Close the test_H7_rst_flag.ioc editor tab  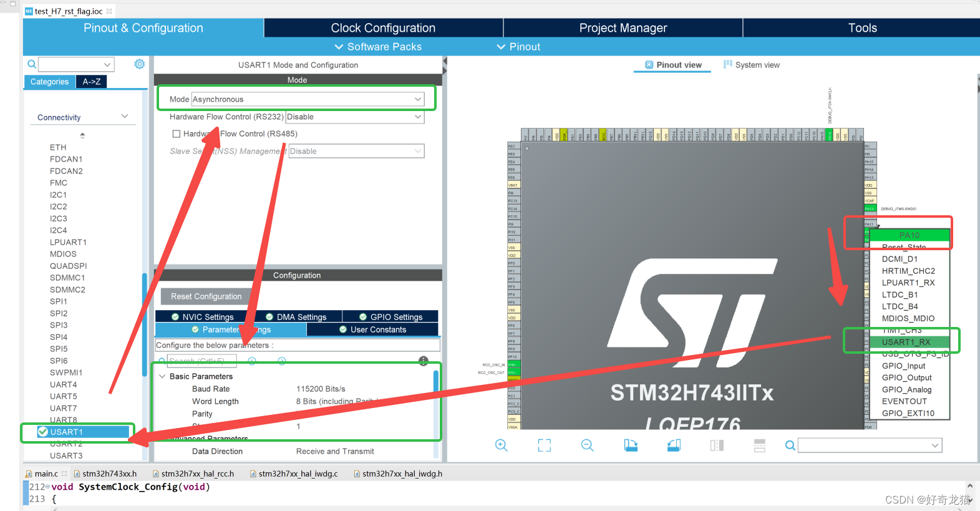click(x=109, y=11)
